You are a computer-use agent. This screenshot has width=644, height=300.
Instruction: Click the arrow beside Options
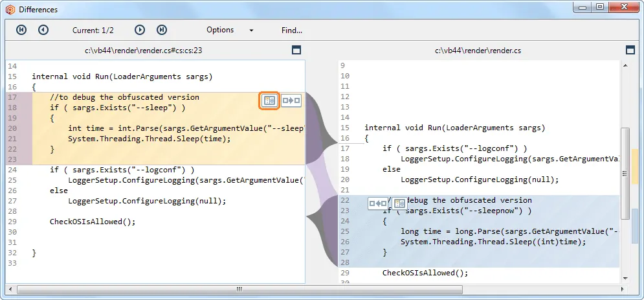(251, 30)
